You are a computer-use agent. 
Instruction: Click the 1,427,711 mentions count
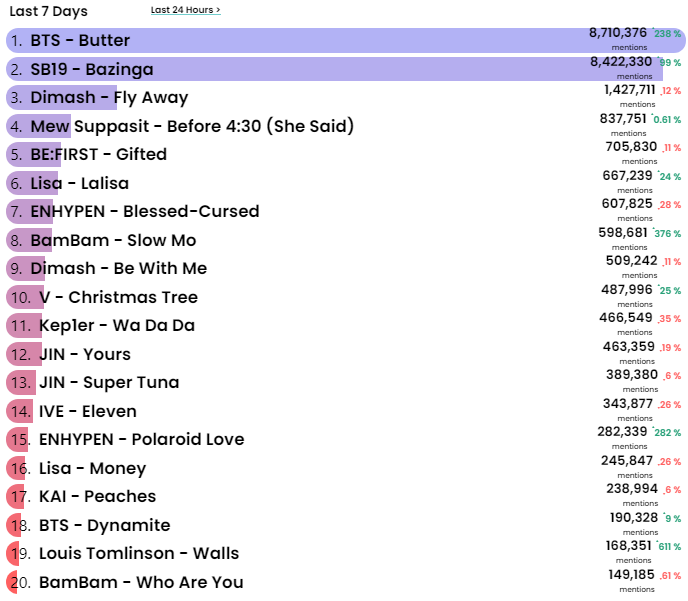point(630,89)
